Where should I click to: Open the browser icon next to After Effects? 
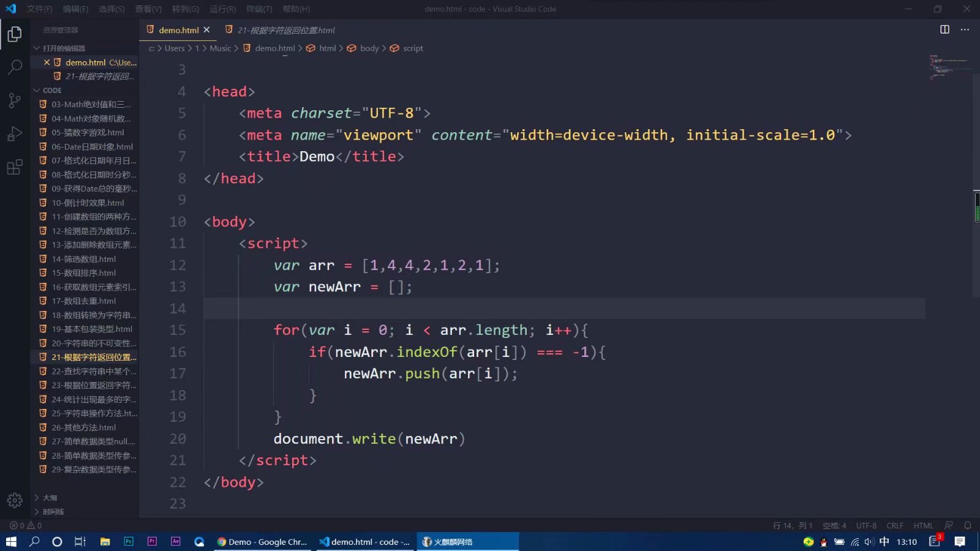[x=199, y=541]
